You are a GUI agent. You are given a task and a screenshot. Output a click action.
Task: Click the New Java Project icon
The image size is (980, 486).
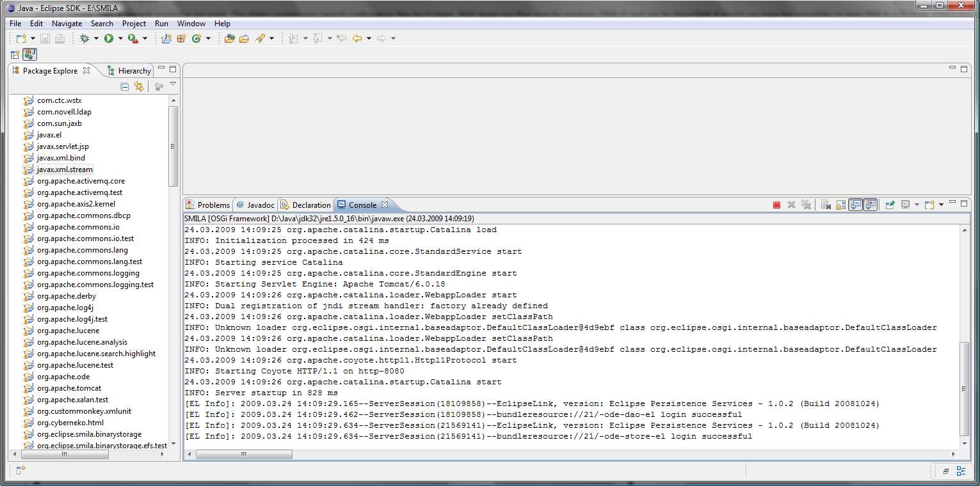click(x=166, y=39)
